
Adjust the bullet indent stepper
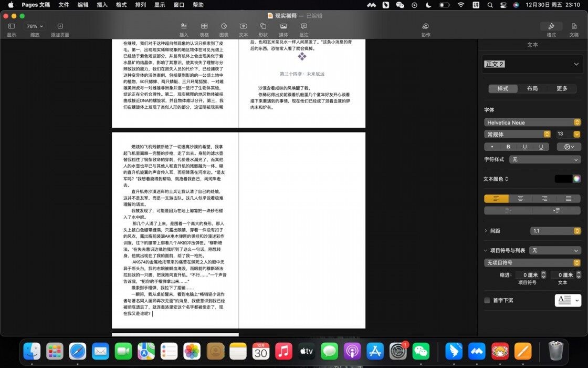543,275
